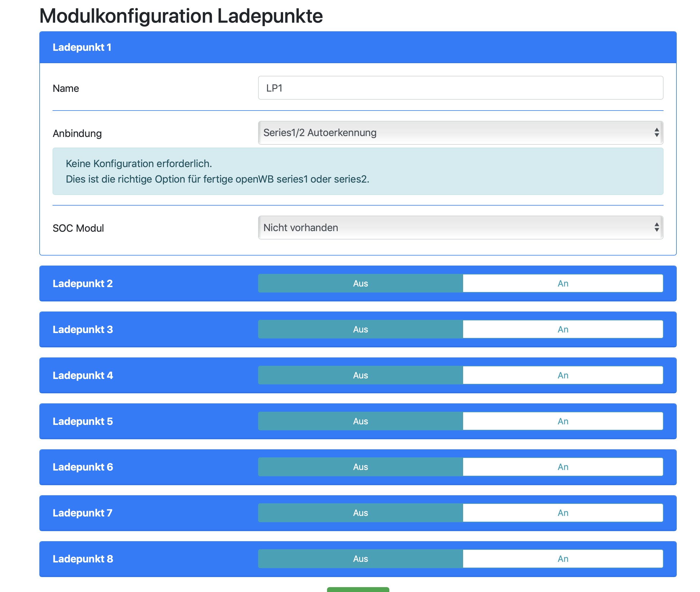
Task: Enable Ladepunkt 5 with An
Action: click(x=562, y=421)
